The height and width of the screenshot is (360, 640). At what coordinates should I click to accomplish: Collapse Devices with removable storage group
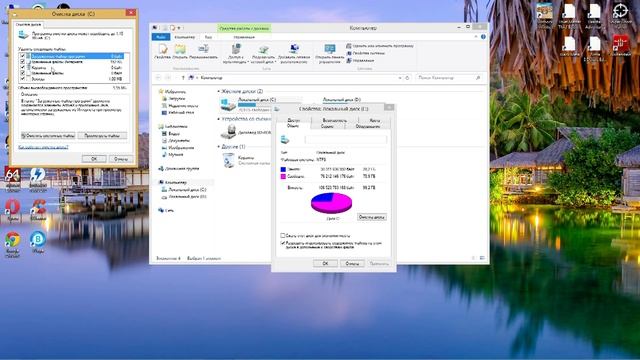[219, 119]
